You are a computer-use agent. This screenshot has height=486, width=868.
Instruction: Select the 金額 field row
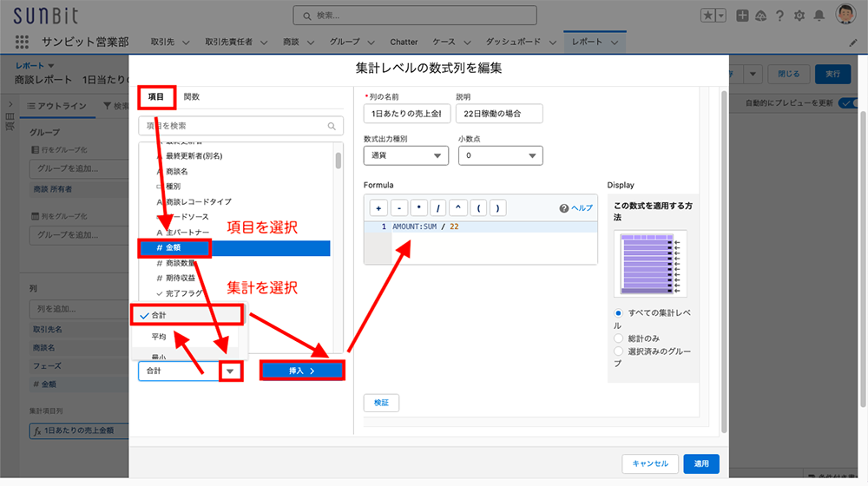[234, 248]
